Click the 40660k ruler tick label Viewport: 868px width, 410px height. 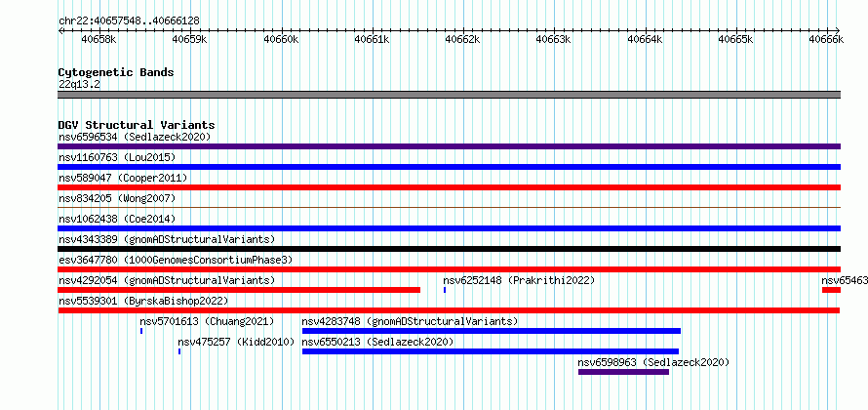pyautogui.click(x=281, y=39)
